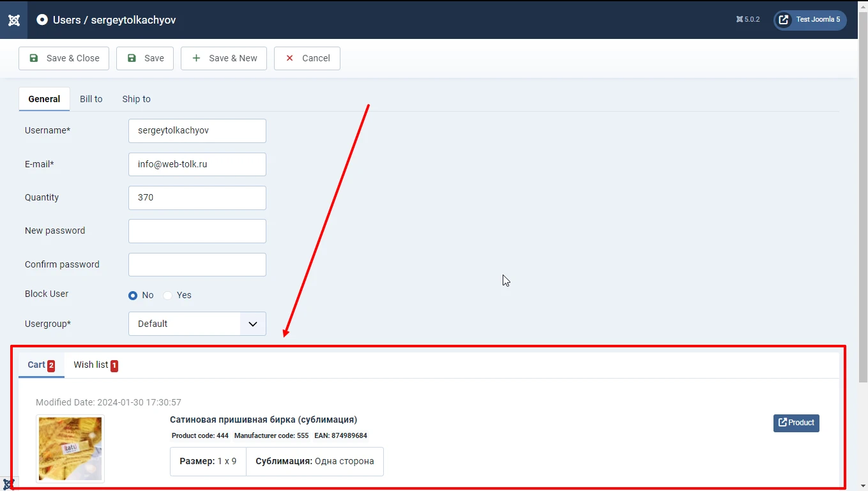Focus the E-mail input field

pyautogui.click(x=197, y=164)
